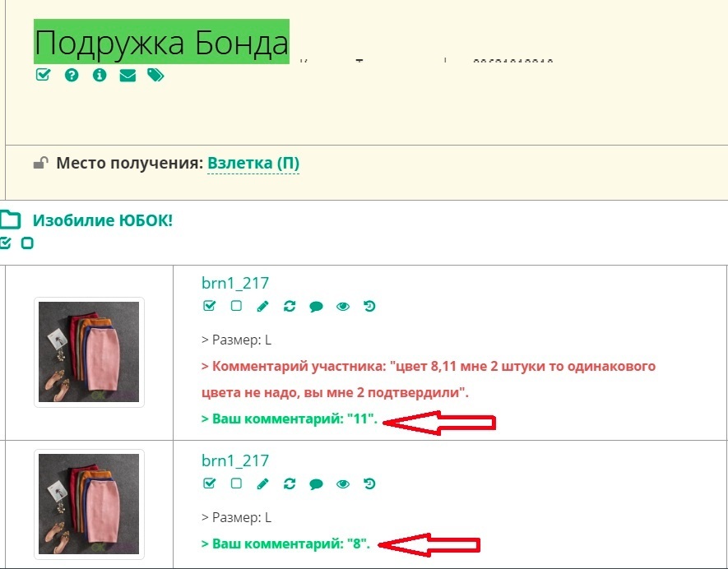Open the Изобилие ЮБОК! purchase link

[103, 220]
